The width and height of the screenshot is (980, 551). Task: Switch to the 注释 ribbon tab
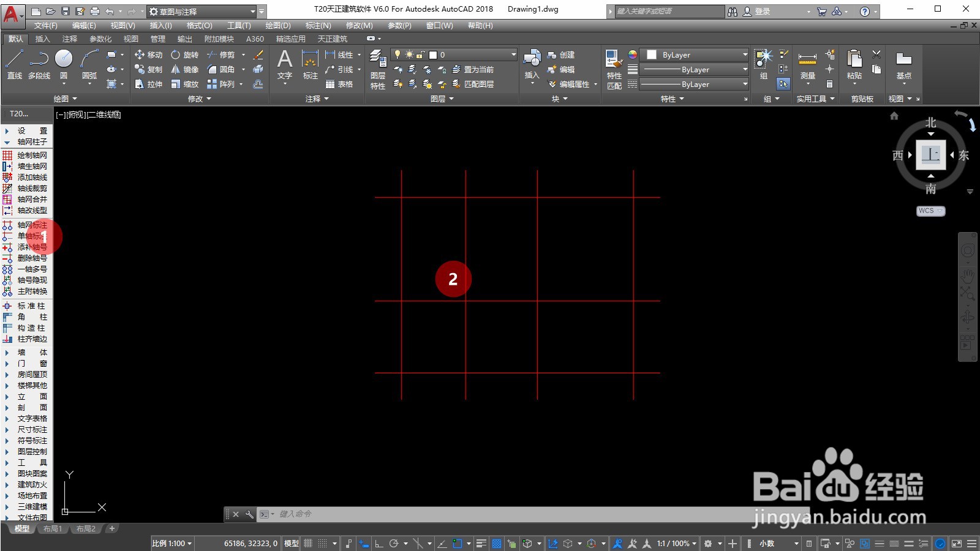[x=69, y=39]
